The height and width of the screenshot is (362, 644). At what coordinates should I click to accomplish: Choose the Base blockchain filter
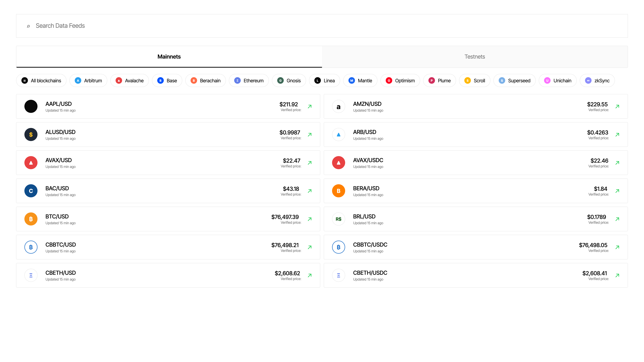pyautogui.click(x=167, y=80)
